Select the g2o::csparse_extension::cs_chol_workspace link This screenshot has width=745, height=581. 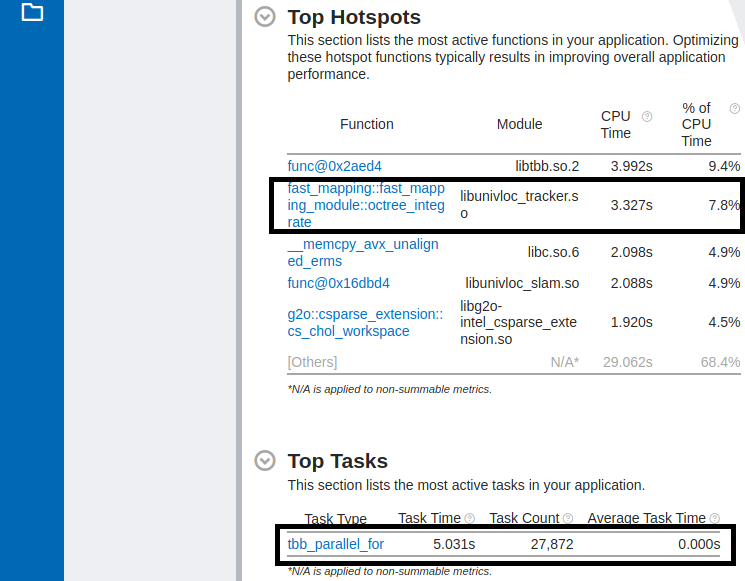[x=364, y=322]
